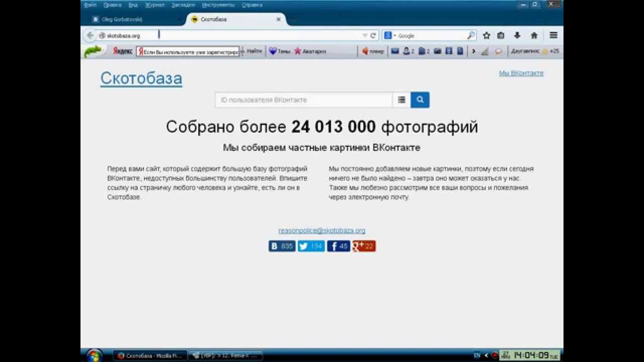The height and width of the screenshot is (362, 644).
Task: Click the EN language indicator in tray
Action: [x=477, y=355]
